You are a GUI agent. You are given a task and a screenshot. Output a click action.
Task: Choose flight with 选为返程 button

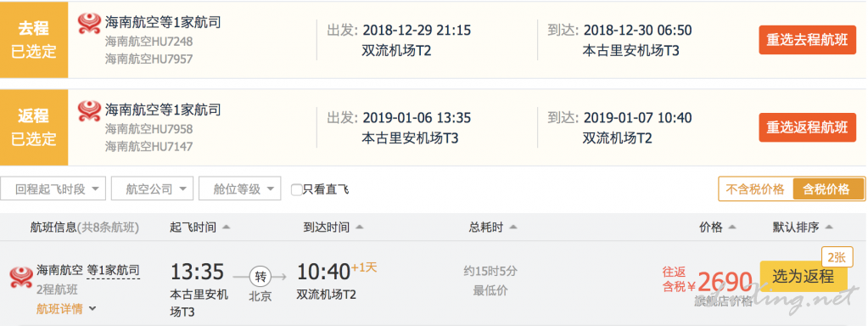coord(804,276)
